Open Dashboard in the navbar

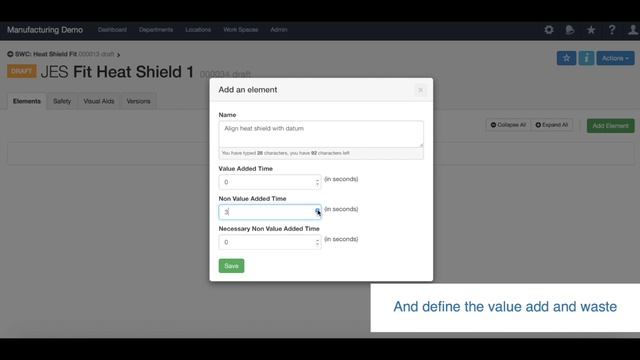coord(112,30)
